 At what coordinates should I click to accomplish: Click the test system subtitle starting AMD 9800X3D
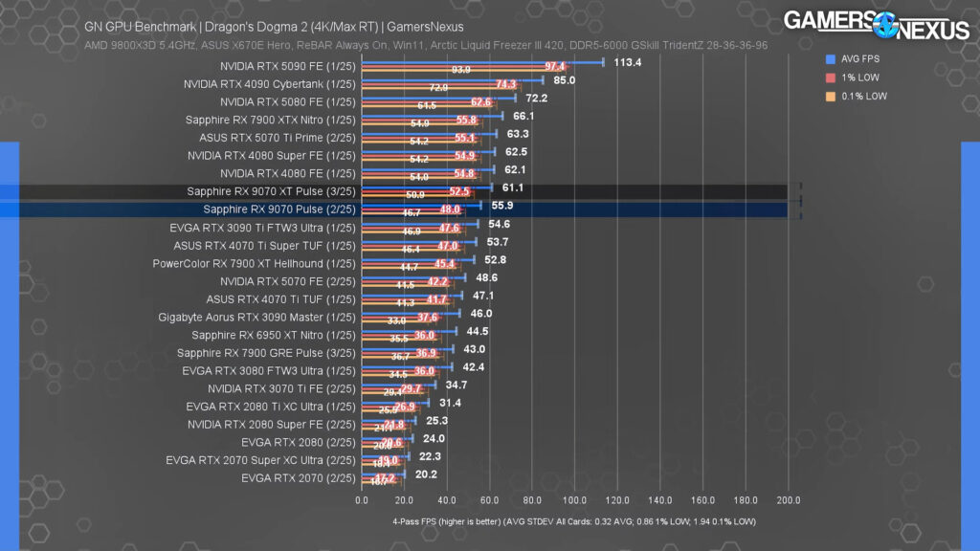click(x=426, y=46)
